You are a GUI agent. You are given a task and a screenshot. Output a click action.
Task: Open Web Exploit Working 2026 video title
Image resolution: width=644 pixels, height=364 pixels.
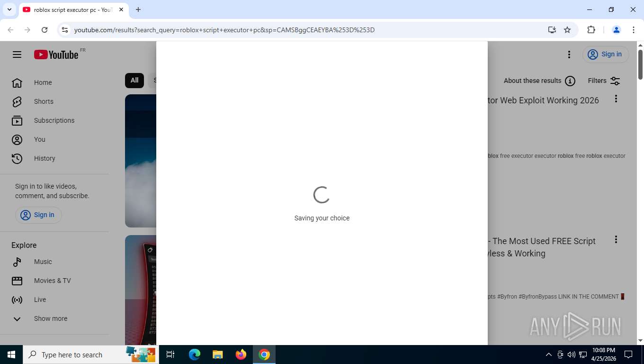click(x=544, y=100)
